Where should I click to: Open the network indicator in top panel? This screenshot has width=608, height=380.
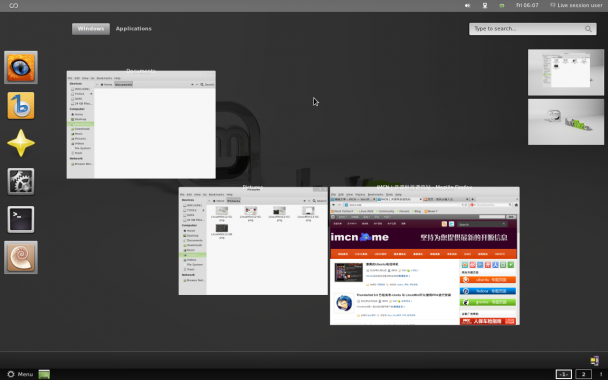coord(485,5)
